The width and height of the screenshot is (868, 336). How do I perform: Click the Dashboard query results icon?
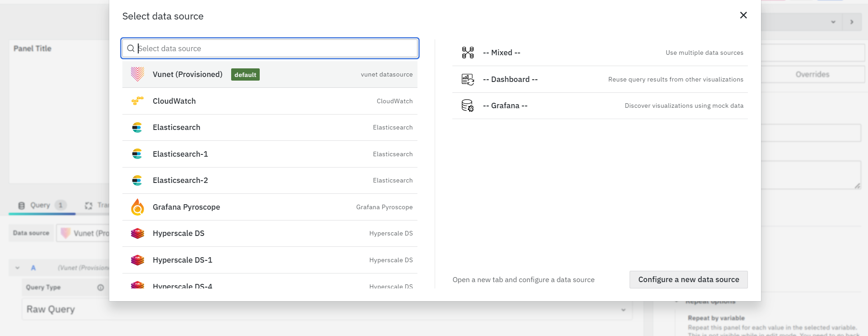click(468, 79)
